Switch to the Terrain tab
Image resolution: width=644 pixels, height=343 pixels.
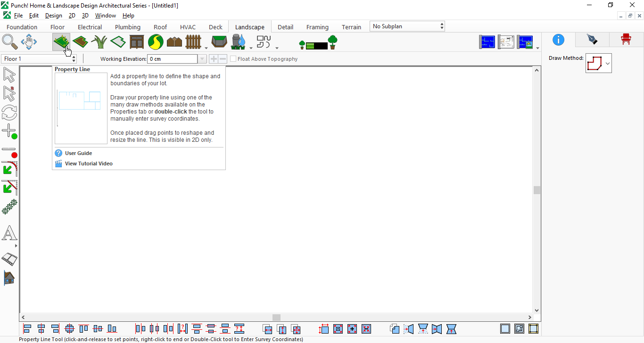click(352, 27)
